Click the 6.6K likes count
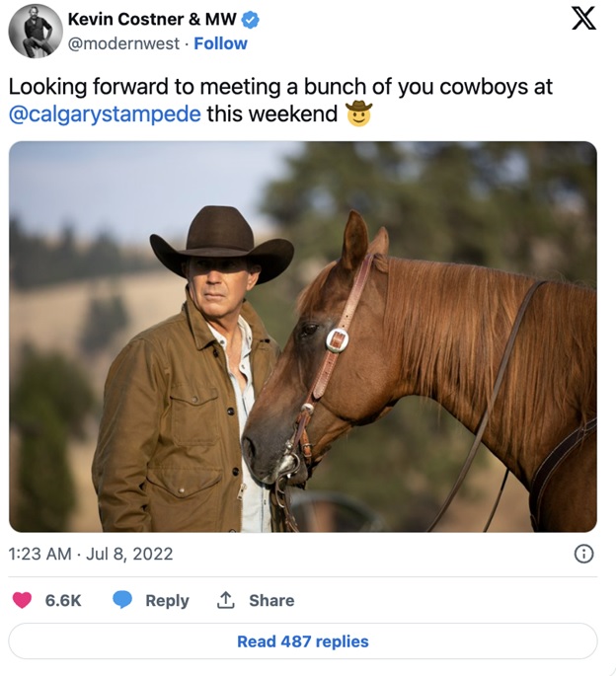The image size is (616, 676). click(63, 600)
